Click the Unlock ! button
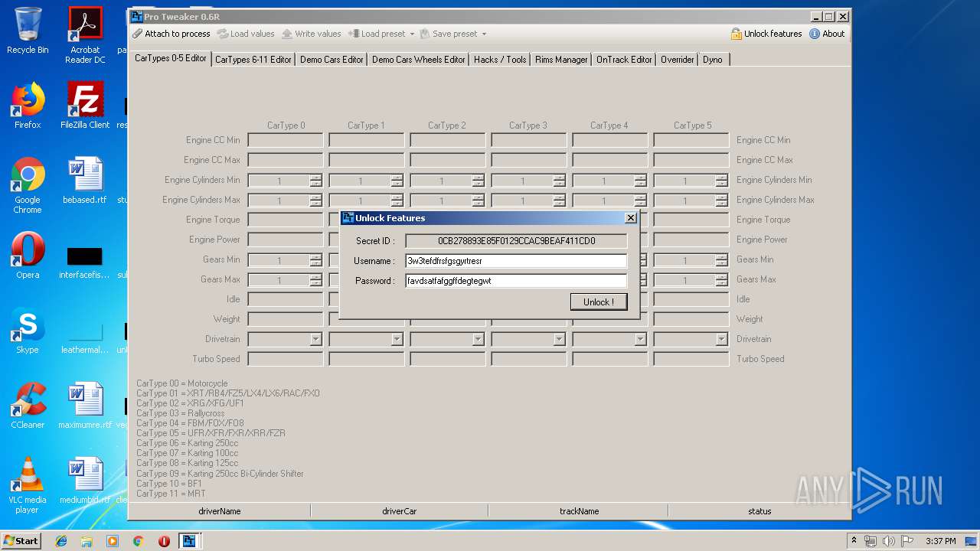This screenshot has width=980, height=551. coord(599,302)
